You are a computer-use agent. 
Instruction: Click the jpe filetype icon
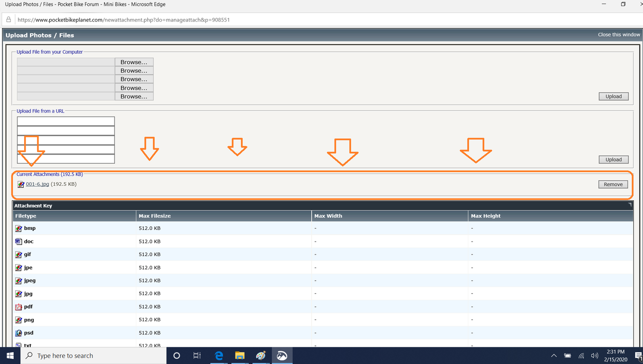tap(19, 268)
